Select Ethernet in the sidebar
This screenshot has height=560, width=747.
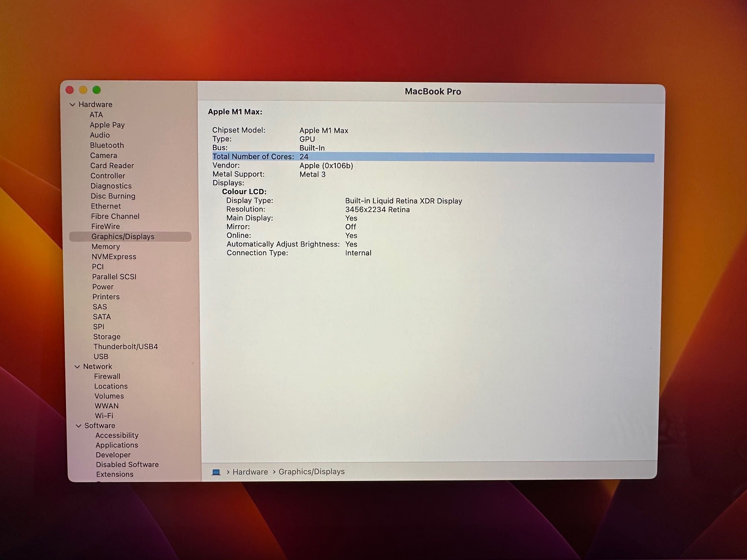tap(106, 206)
